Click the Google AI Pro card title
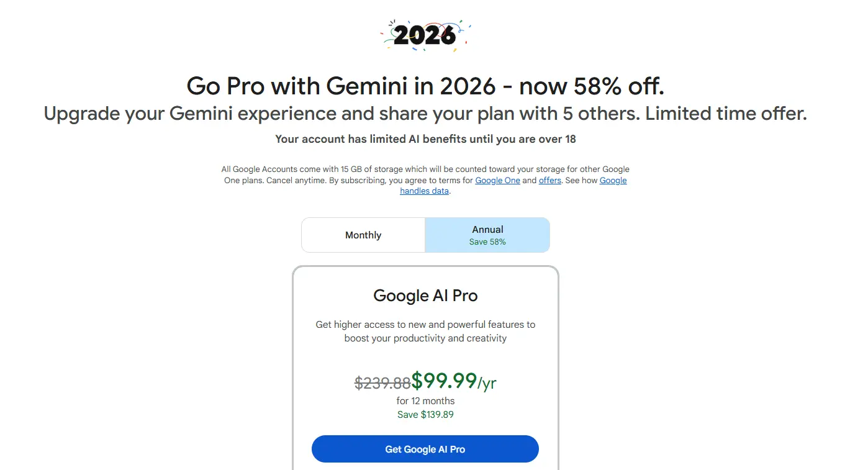This screenshot has height=470, width=868. pyautogui.click(x=425, y=296)
